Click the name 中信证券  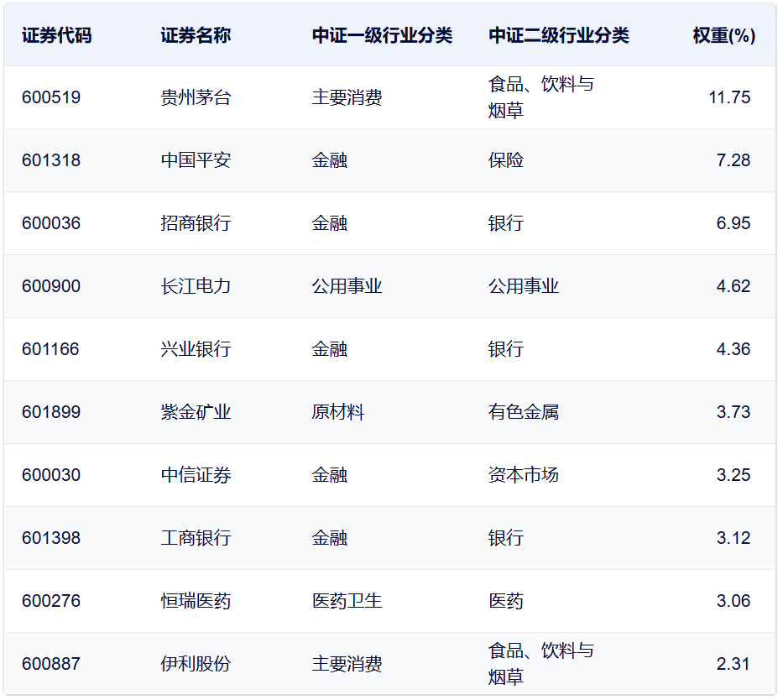pos(196,475)
